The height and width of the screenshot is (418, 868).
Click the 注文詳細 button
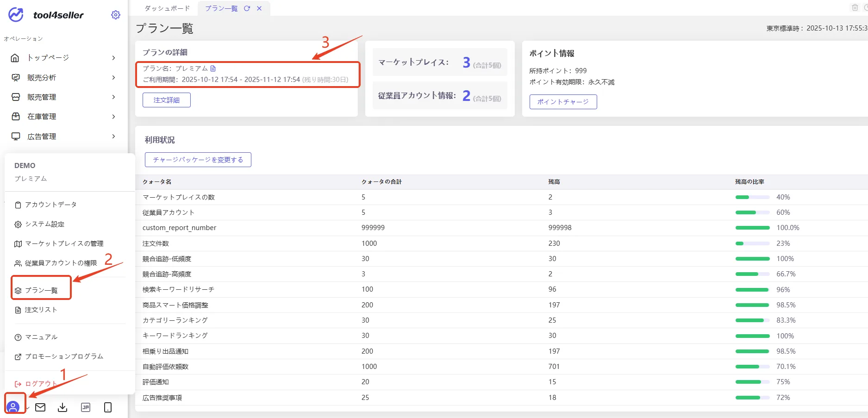tap(167, 100)
